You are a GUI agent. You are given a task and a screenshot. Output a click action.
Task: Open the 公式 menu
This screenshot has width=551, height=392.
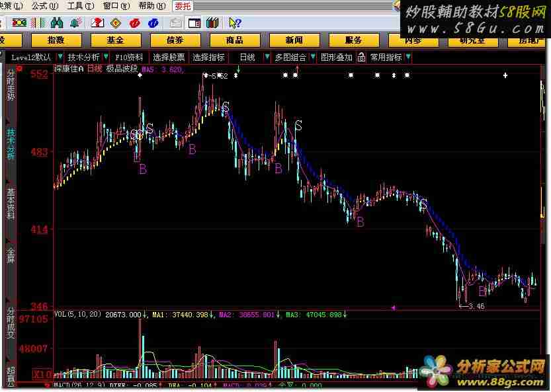pos(44,6)
